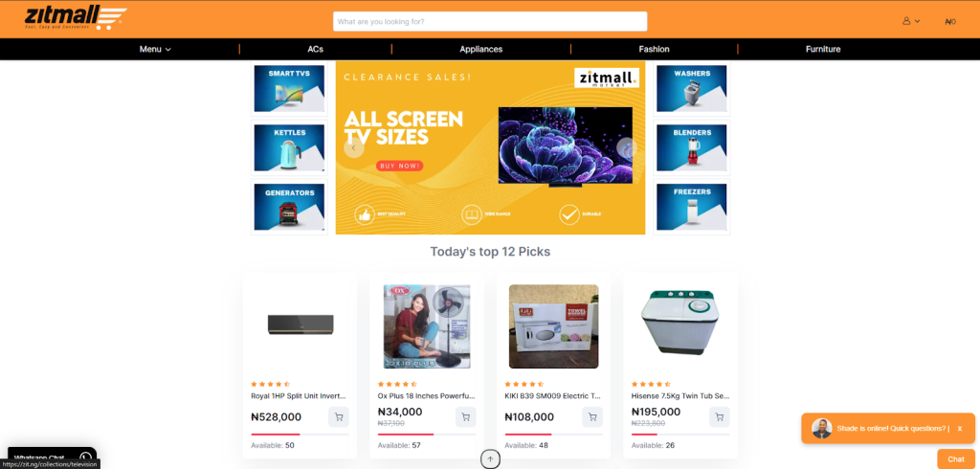Click the BUY NOW! banner button
Viewport: 980px width, 469px height.
click(x=399, y=166)
